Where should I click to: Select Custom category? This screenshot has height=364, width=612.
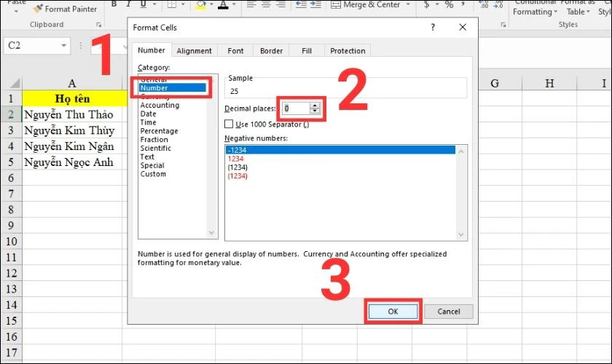(x=153, y=173)
